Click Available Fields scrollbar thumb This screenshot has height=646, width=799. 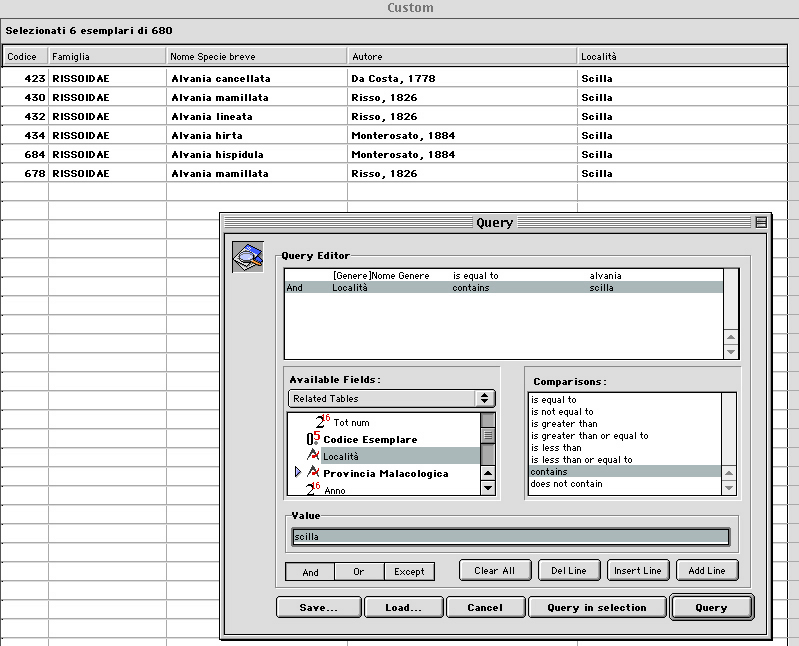click(488, 435)
